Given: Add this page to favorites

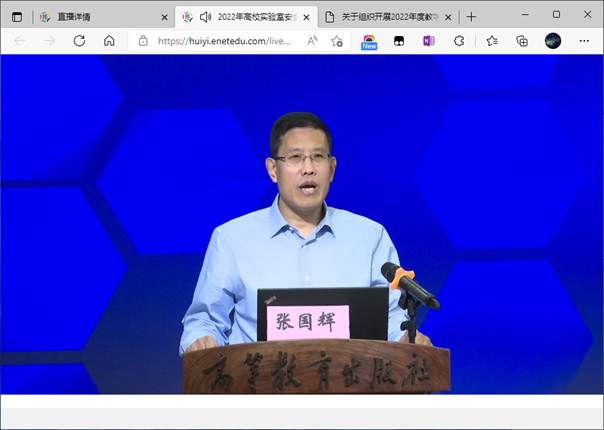Looking at the screenshot, I should coord(337,41).
